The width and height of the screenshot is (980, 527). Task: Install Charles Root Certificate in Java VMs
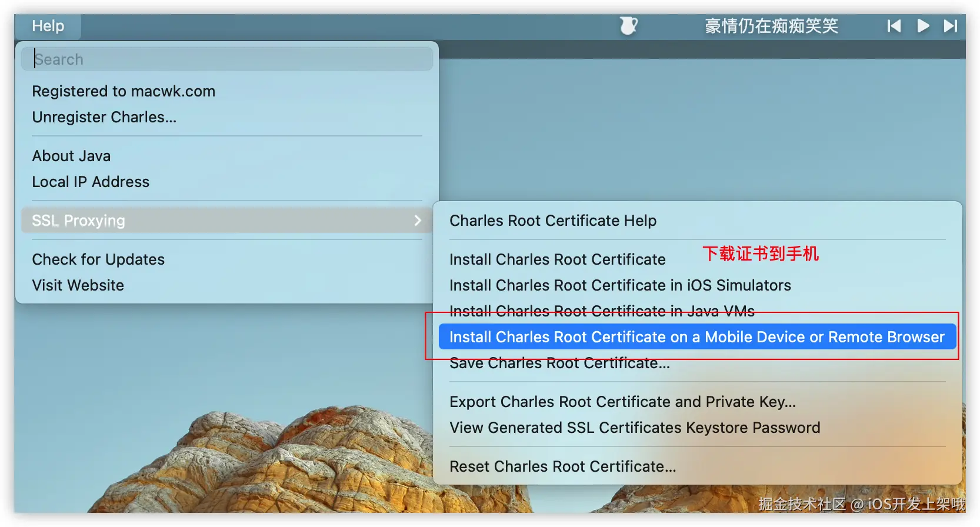pyautogui.click(x=698, y=311)
